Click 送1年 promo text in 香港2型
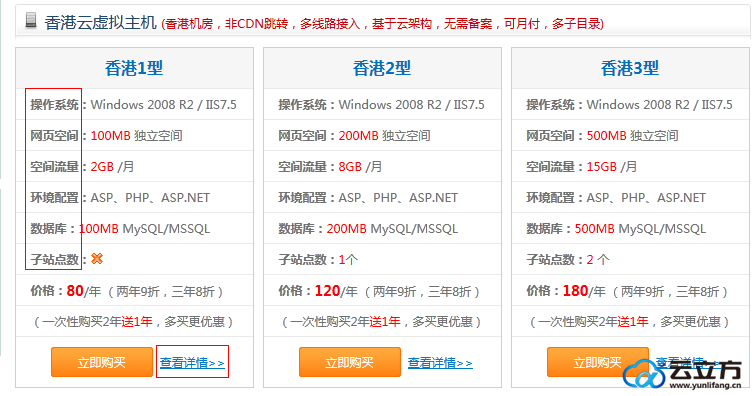The image size is (752, 396). click(x=385, y=322)
